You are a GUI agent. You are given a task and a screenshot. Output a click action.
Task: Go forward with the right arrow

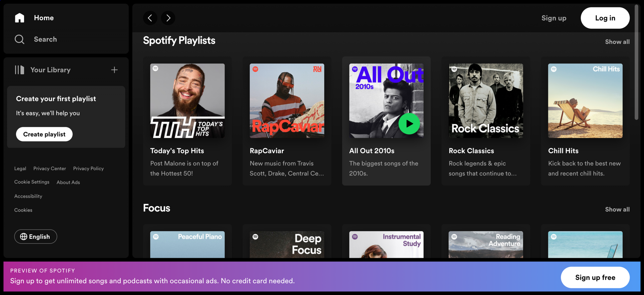tap(168, 18)
